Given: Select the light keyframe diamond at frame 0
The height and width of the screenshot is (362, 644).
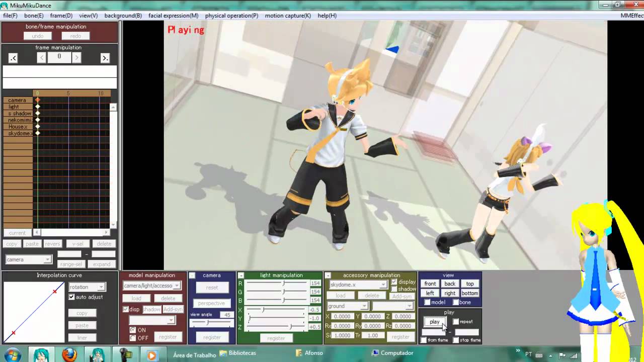Looking at the screenshot, I should coord(37,107).
